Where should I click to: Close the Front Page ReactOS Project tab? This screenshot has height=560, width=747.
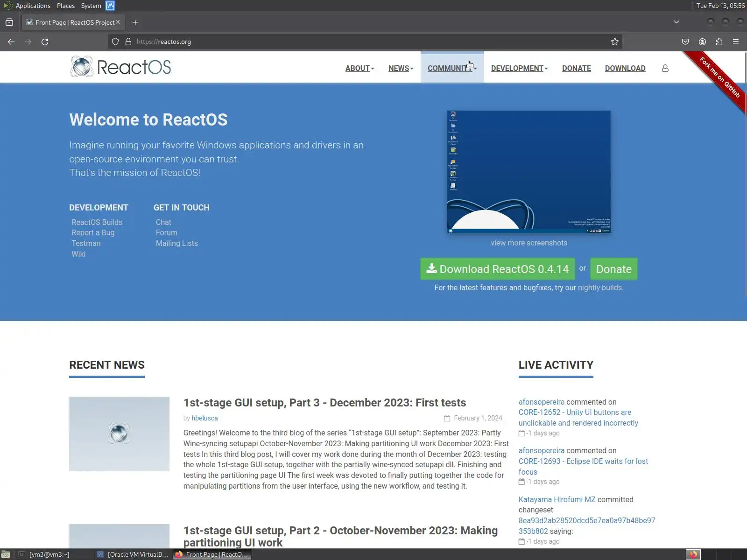(x=118, y=22)
